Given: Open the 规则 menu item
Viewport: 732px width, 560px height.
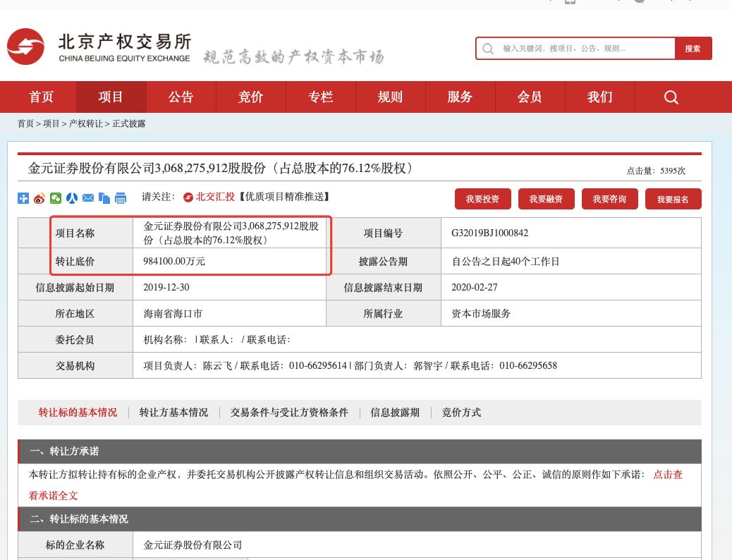Looking at the screenshot, I should click(390, 97).
